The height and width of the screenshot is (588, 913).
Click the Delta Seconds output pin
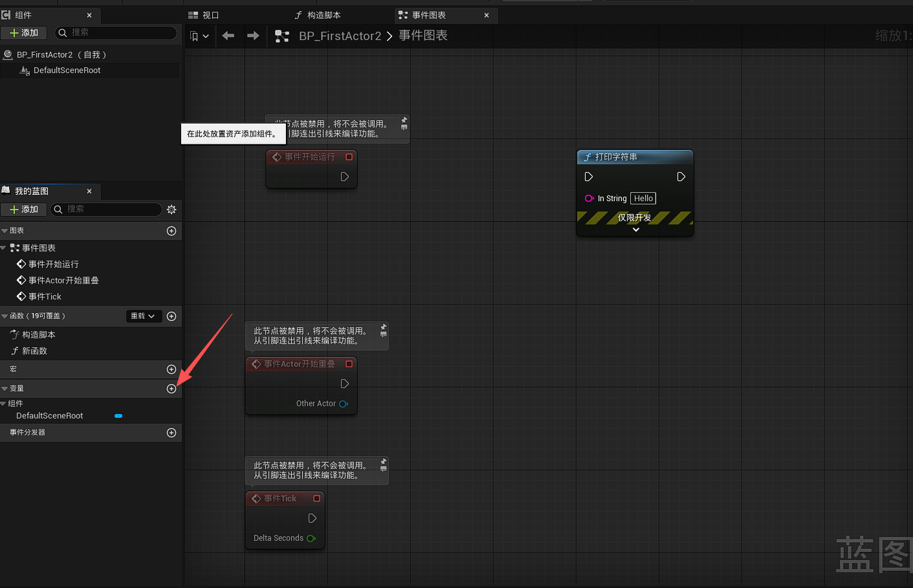click(x=311, y=538)
